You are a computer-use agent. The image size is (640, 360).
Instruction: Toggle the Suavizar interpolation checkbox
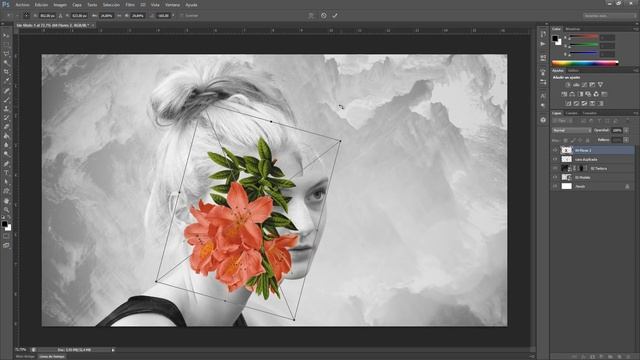coord(182,16)
